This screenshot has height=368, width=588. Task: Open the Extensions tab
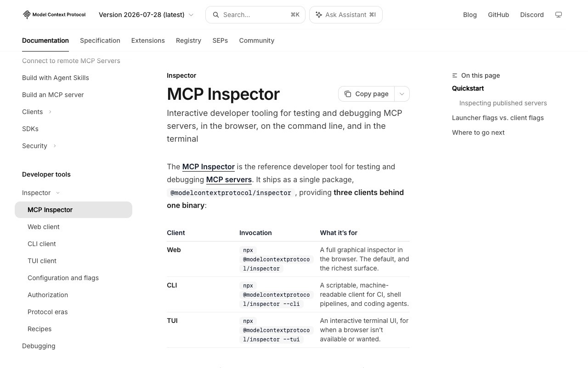pos(148,40)
